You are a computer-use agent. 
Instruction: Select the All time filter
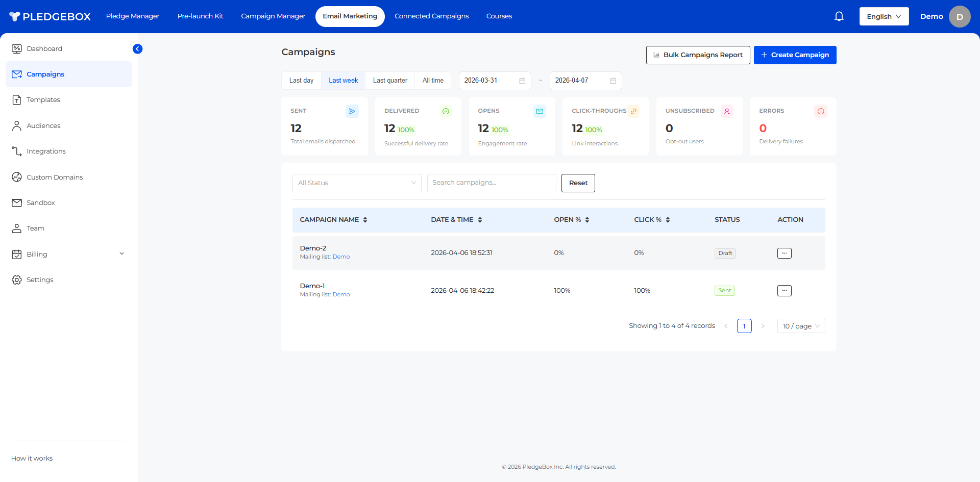[433, 81]
